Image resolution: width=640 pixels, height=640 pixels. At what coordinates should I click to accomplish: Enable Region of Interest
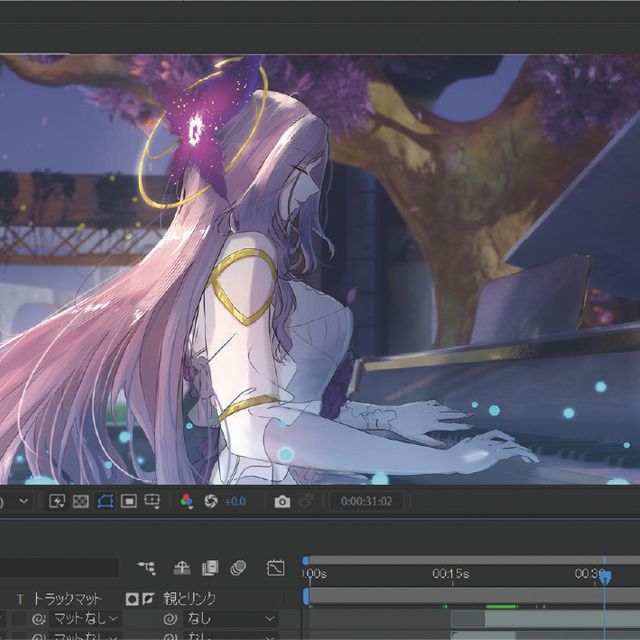[129, 501]
